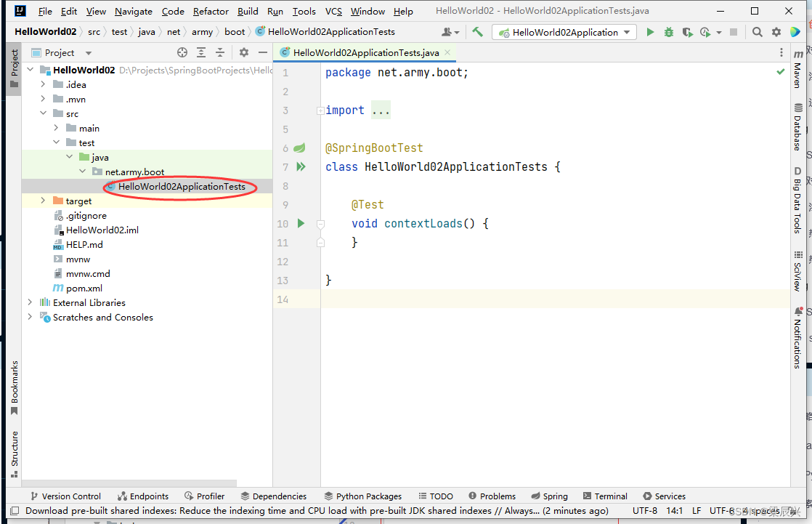Open the SciView tool window
The image size is (812, 524).
point(797,272)
